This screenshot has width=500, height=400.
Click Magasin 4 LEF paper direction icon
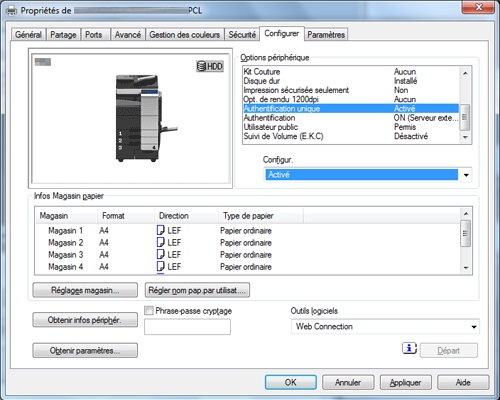click(x=161, y=266)
